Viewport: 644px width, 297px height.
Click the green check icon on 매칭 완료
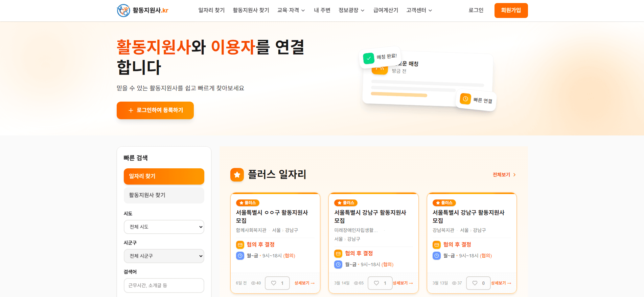[369, 58]
